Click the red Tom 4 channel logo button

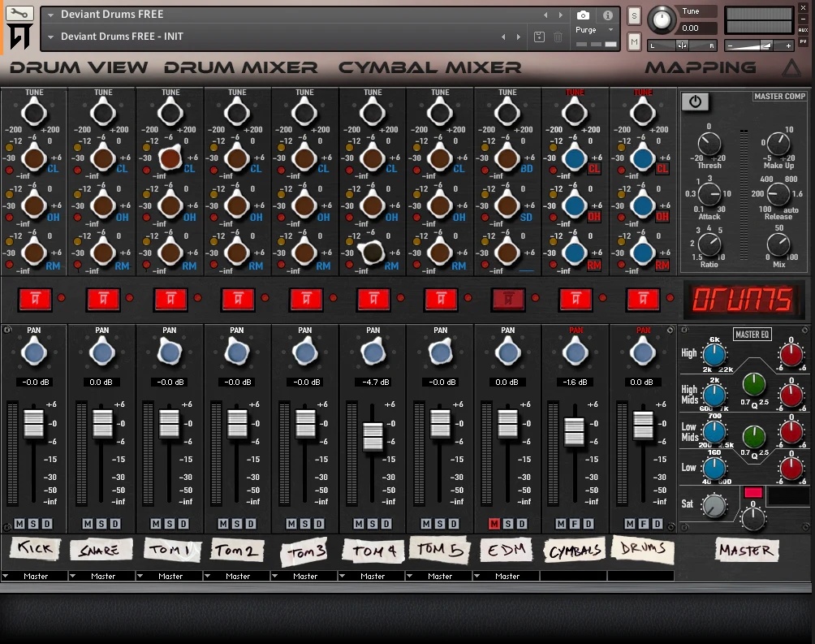pos(373,299)
